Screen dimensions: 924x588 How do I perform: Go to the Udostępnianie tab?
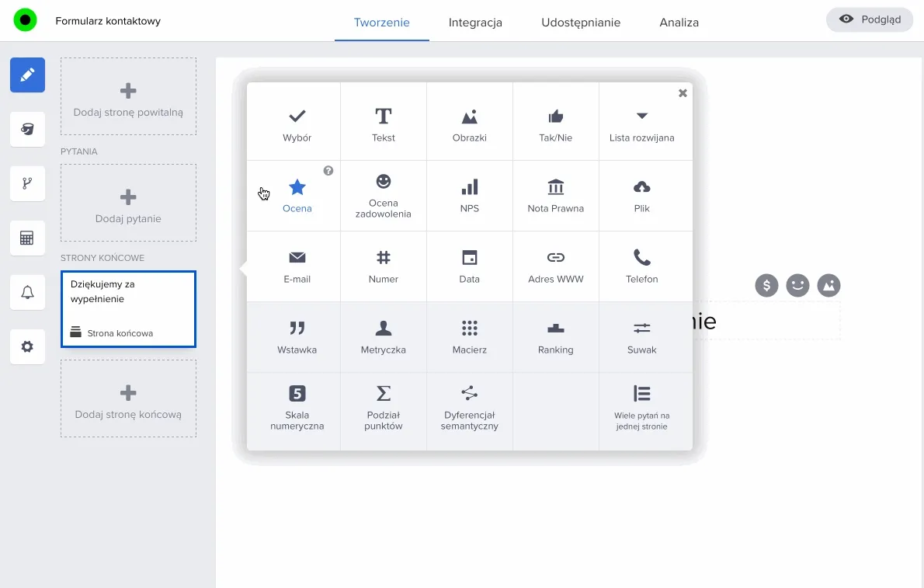point(581,23)
